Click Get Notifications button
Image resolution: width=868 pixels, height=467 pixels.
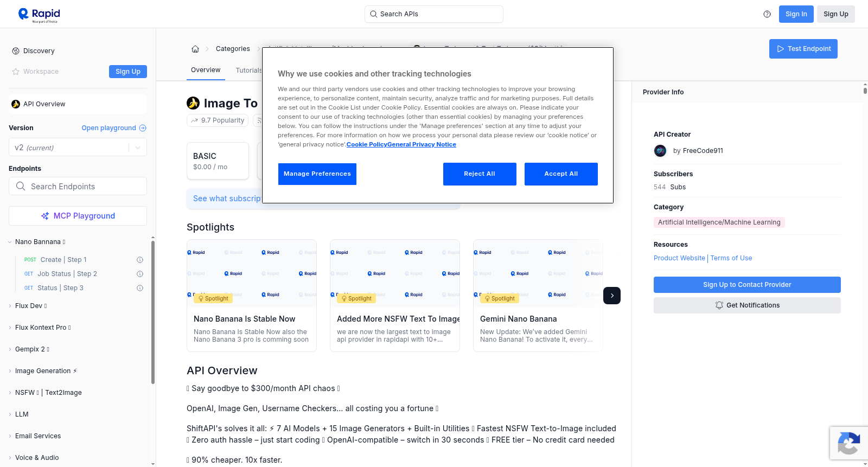pos(747,305)
